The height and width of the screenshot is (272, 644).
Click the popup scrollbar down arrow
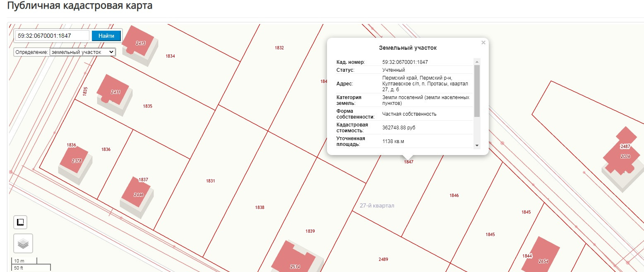pyautogui.click(x=477, y=146)
